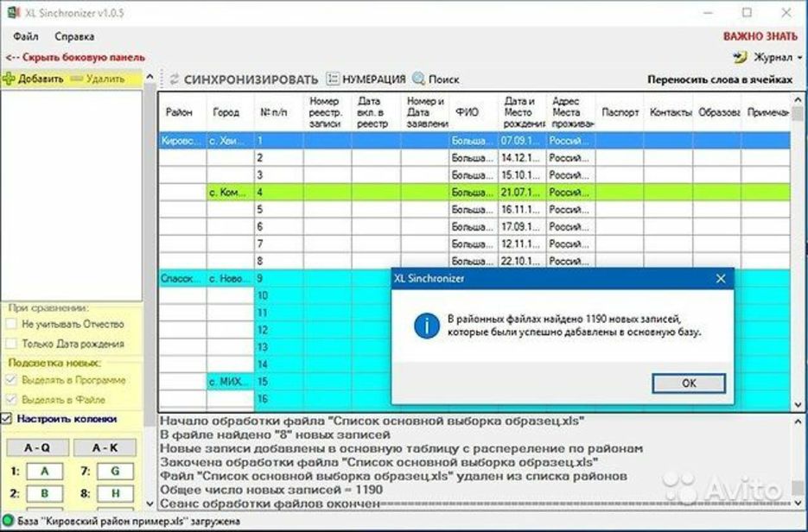Click column 7 field containing 'G'
Image resolution: width=808 pixels, height=532 pixels.
click(116, 471)
